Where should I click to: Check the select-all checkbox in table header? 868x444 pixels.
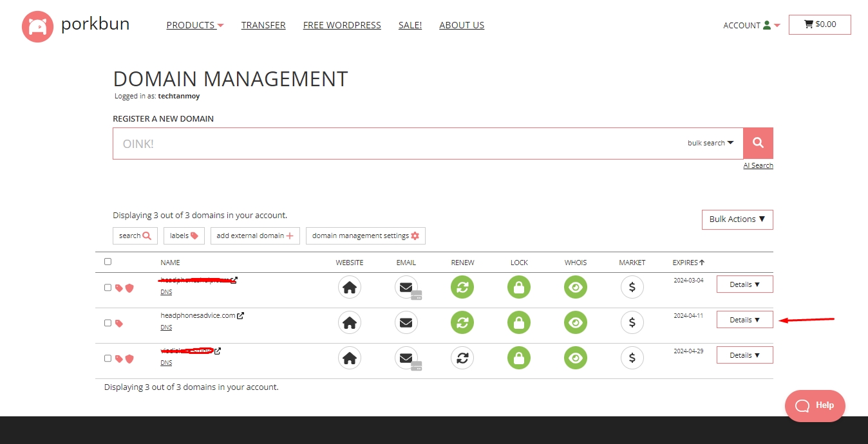click(108, 261)
